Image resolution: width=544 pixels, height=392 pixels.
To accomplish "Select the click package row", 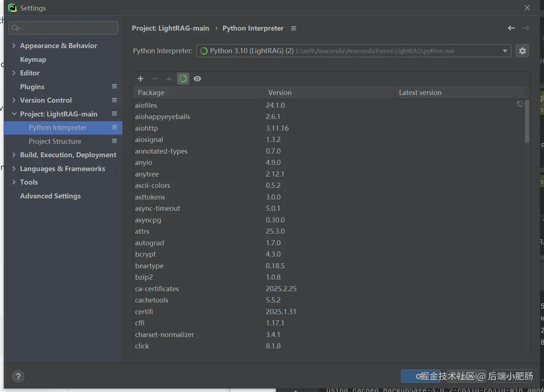I will click(329, 346).
